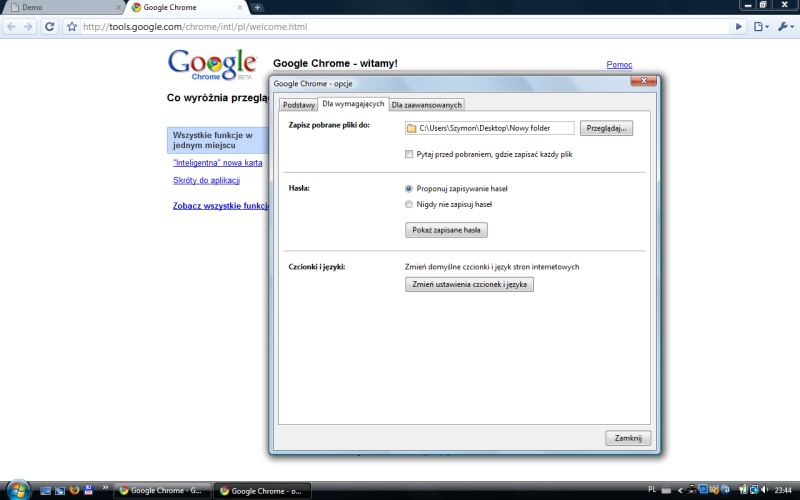Image resolution: width=800 pixels, height=500 pixels.
Task: Open Zmień ustawienia czcionek i języka
Action: coord(469,284)
